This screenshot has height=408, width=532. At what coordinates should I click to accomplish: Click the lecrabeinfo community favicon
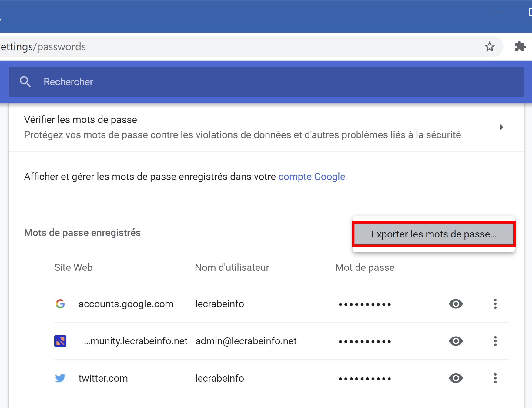click(x=60, y=341)
